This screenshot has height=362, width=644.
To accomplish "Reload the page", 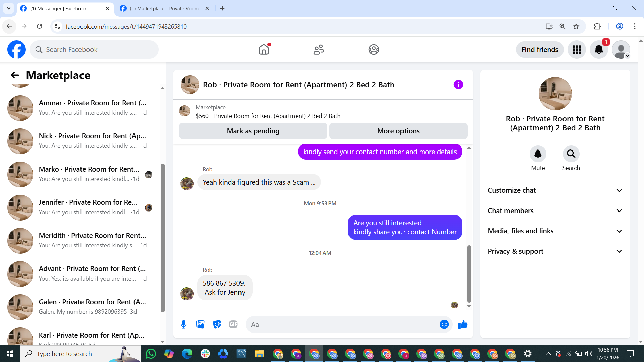I will (x=39, y=26).
